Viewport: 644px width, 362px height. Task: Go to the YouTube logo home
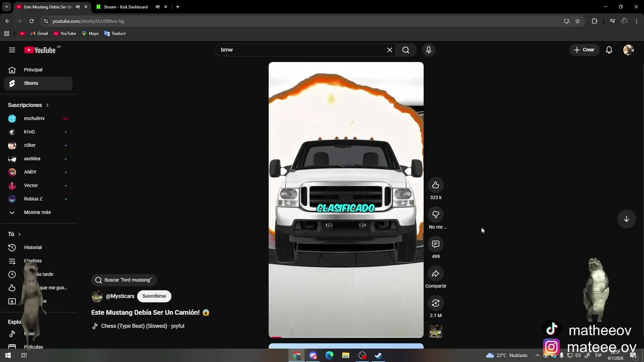pos(40,50)
